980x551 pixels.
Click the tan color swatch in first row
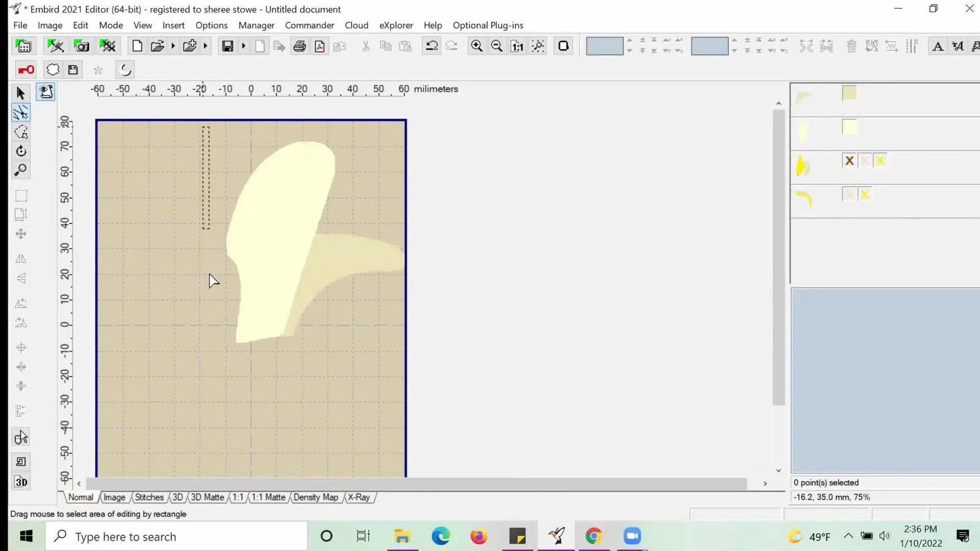pos(849,93)
